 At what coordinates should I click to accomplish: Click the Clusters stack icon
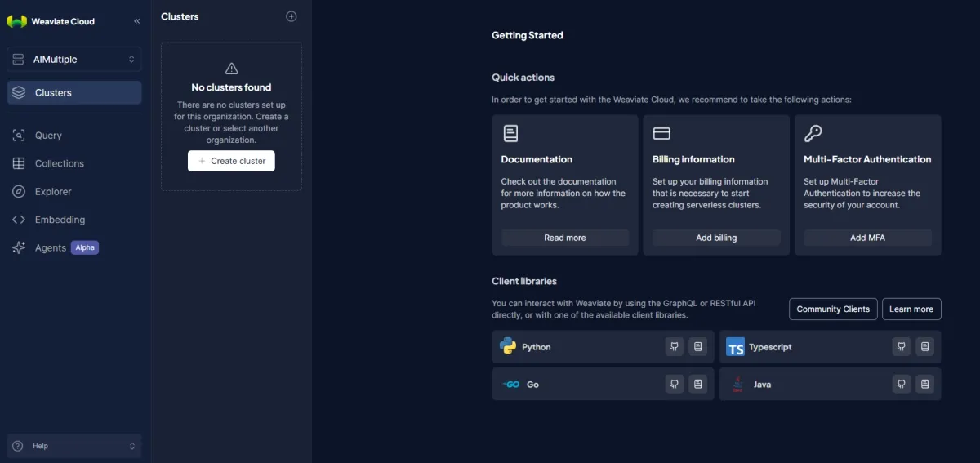(19, 92)
